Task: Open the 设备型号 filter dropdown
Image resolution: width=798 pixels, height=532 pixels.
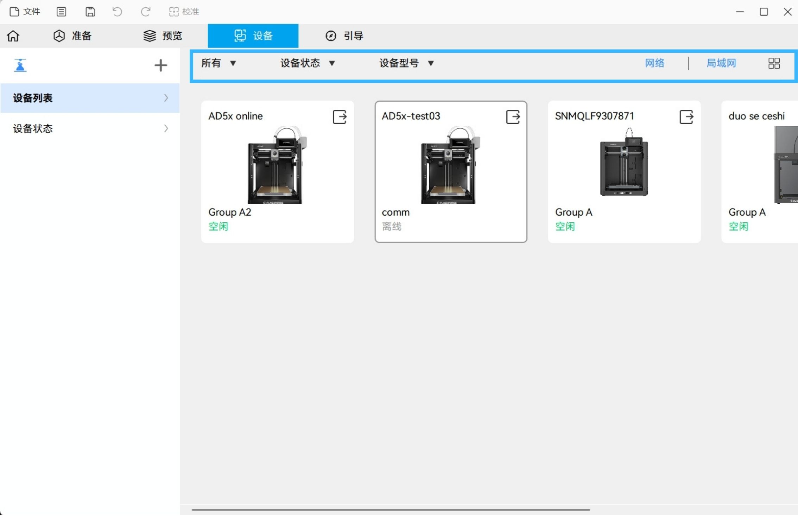Action: 406,63
